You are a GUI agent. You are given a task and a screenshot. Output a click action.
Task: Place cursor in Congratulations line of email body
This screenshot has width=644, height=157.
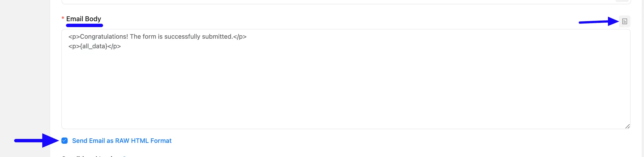click(x=157, y=37)
